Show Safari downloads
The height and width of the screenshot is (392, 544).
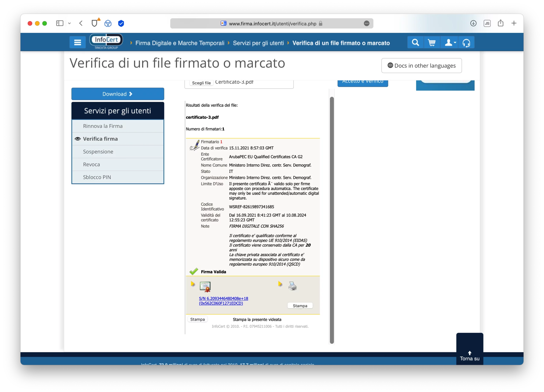[x=473, y=23]
